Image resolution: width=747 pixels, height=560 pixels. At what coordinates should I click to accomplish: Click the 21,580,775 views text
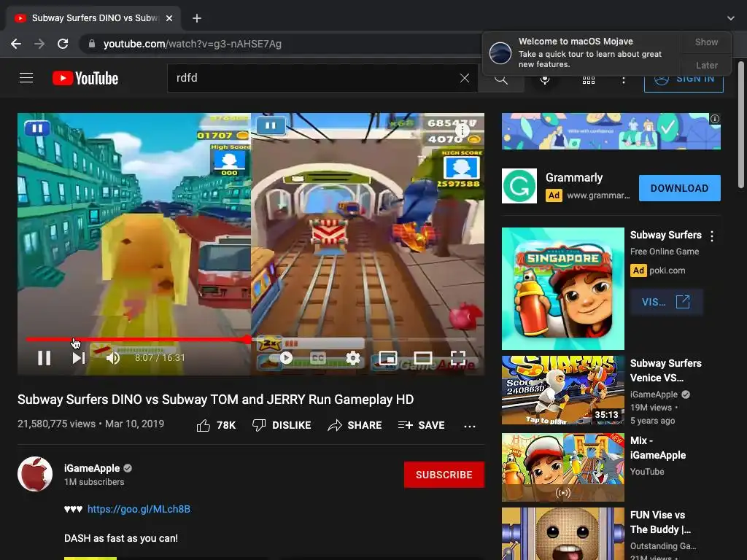tap(57, 424)
